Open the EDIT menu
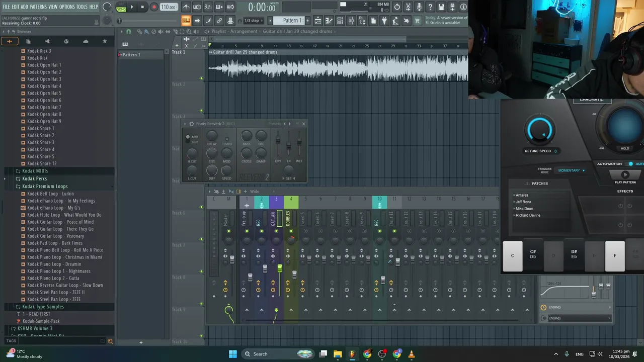 (16, 7)
